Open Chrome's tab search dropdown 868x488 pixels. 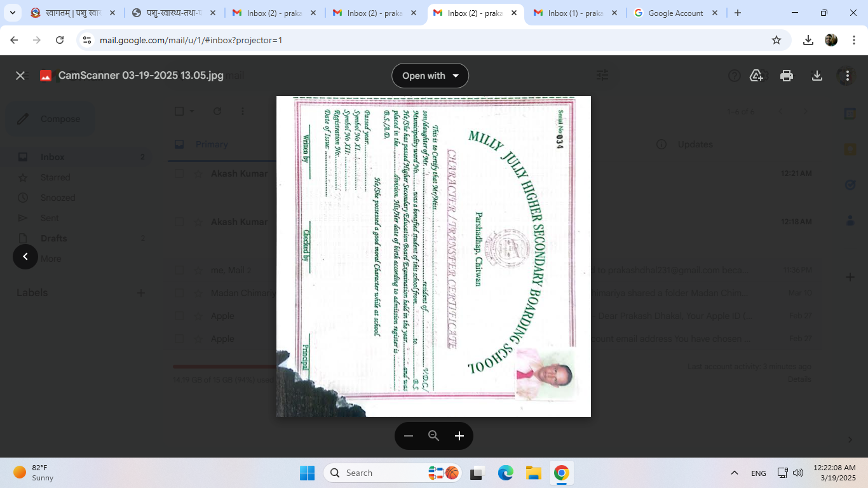click(x=12, y=13)
